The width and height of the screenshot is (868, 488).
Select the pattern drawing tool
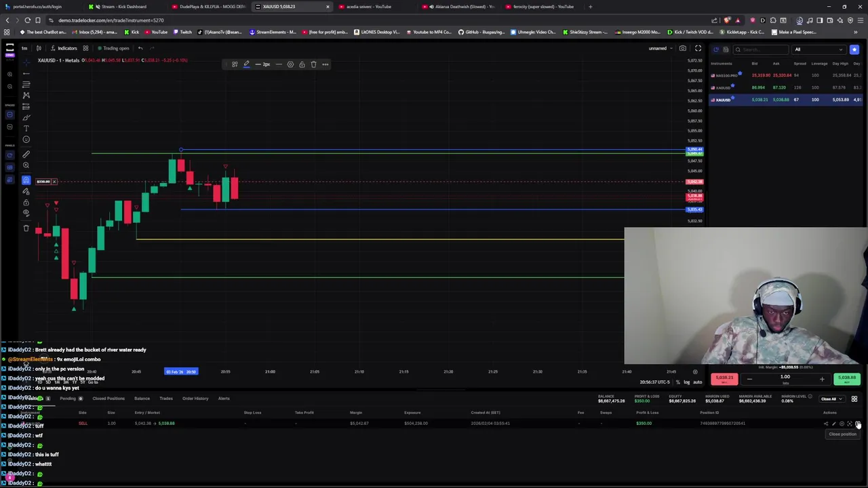[x=26, y=95]
